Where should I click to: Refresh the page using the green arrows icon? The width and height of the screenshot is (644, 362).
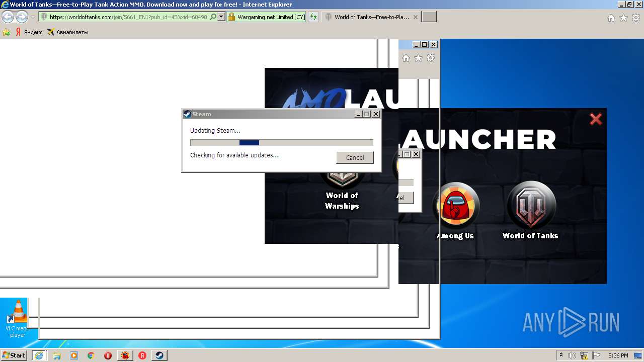tap(313, 17)
